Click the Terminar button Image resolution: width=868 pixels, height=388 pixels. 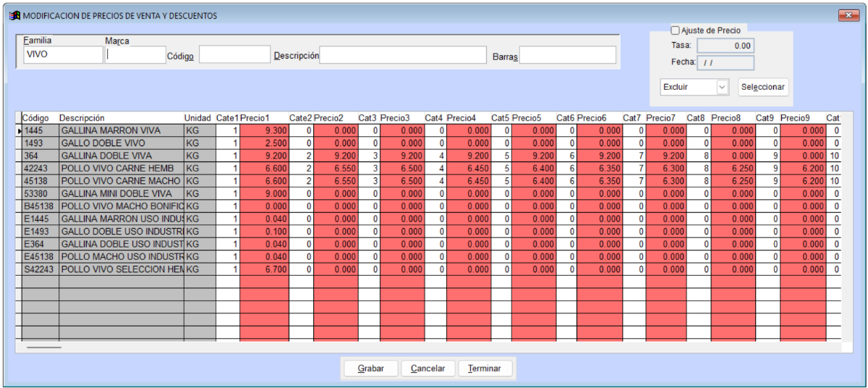click(485, 368)
